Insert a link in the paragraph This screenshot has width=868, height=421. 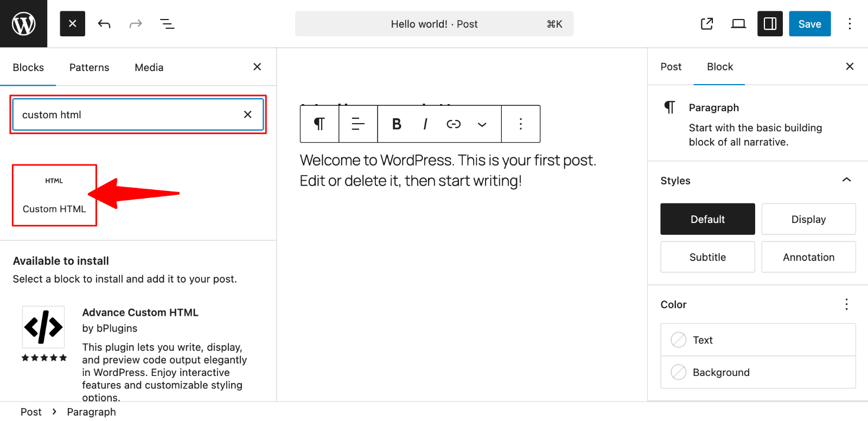pyautogui.click(x=454, y=124)
